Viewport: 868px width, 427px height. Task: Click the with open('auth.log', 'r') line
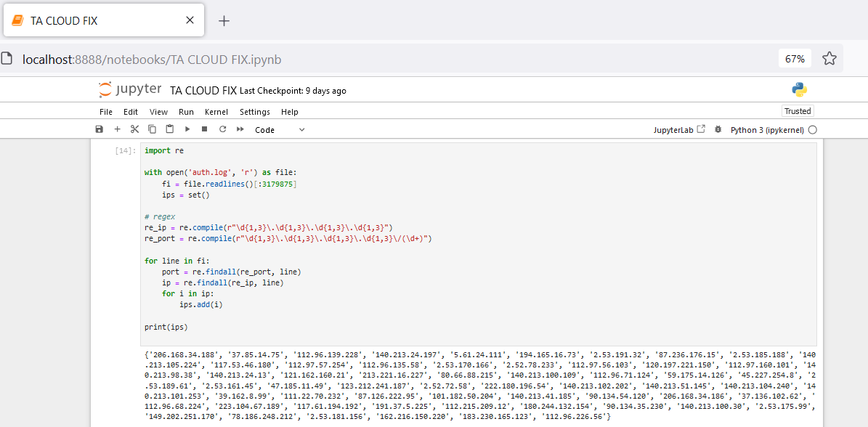click(x=221, y=173)
